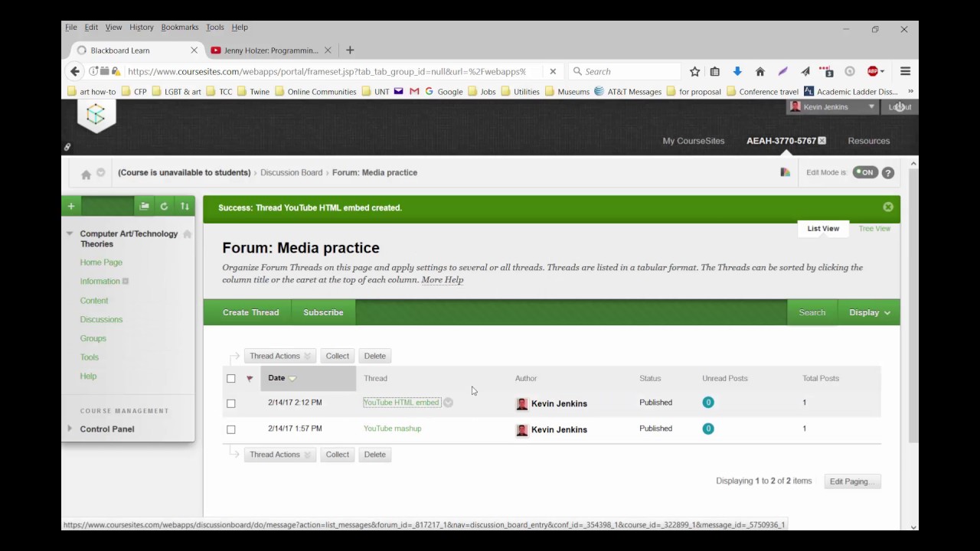Toggle Edit Mode ON switch
Image resolution: width=980 pixels, height=551 pixels.
(865, 172)
